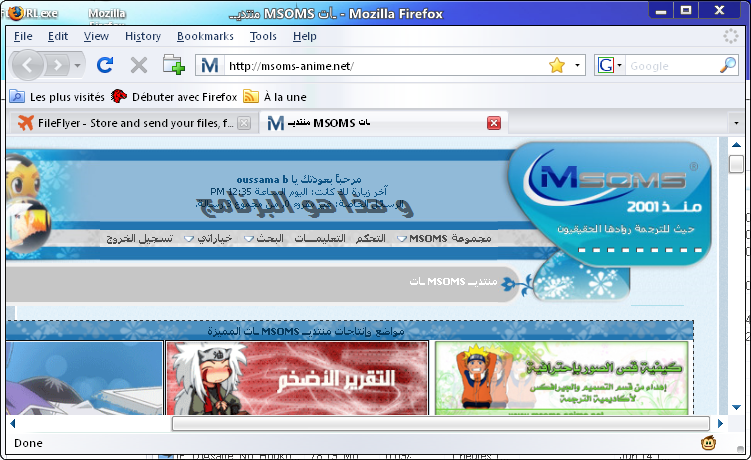Open a new tab with the green plus icon
This screenshot has height=460, width=751.
tap(174, 65)
